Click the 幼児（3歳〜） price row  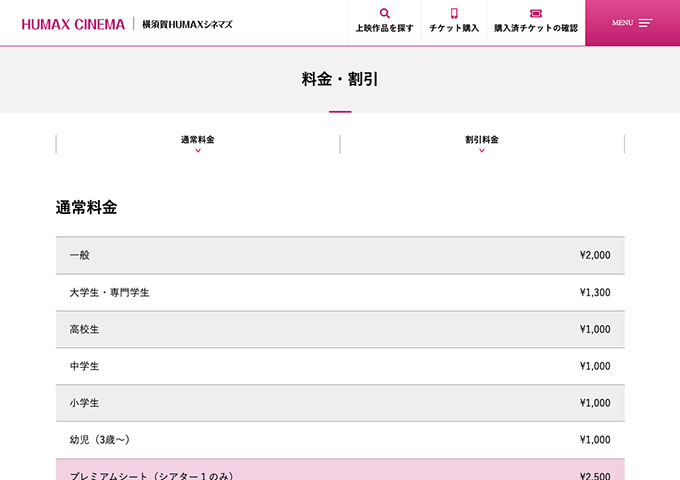tap(340, 440)
